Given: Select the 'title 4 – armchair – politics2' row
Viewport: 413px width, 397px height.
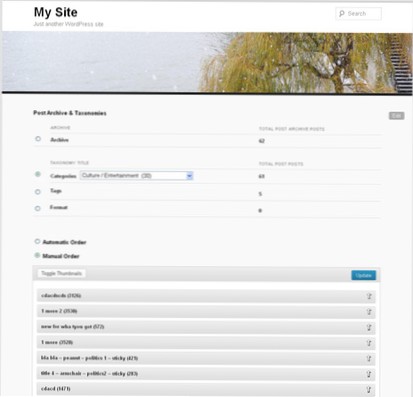Looking at the screenshot, I should 206,374.
